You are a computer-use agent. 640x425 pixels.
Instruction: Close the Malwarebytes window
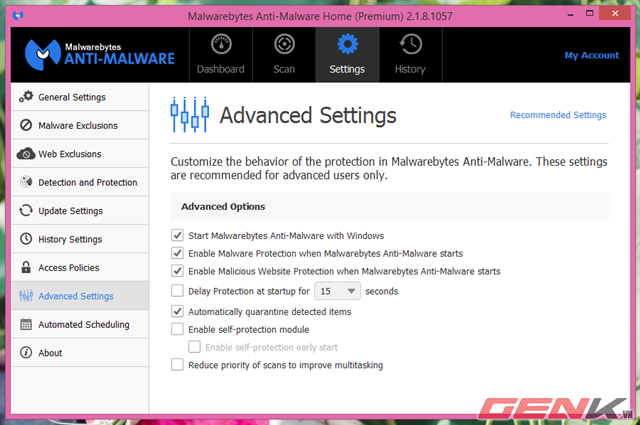coord(615,13)
